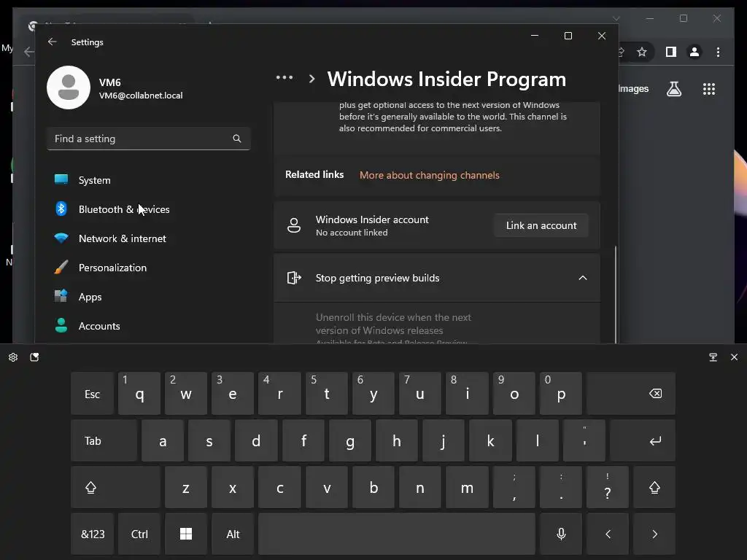Tap the right arrow key

click(x=654, y=534)
